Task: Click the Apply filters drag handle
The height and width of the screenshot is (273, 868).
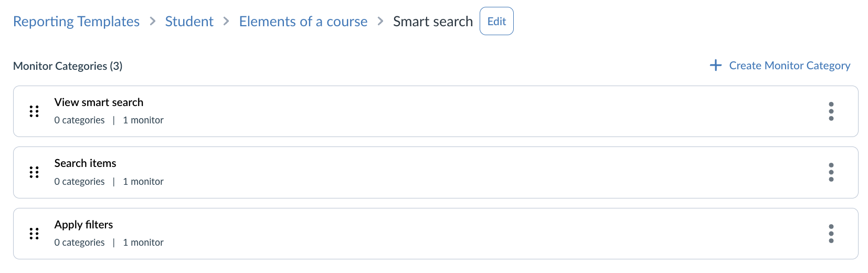Action: [34, 234]
